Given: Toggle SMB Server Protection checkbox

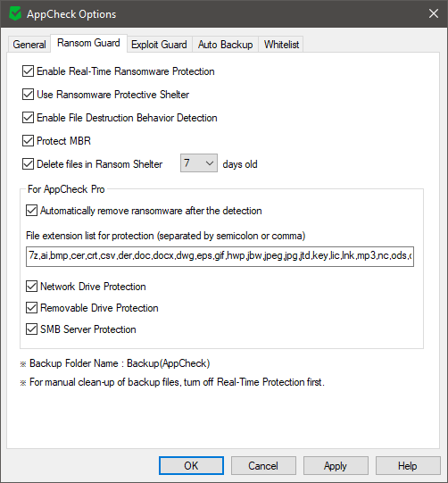Looking at the screenshot, I should 32,329.
